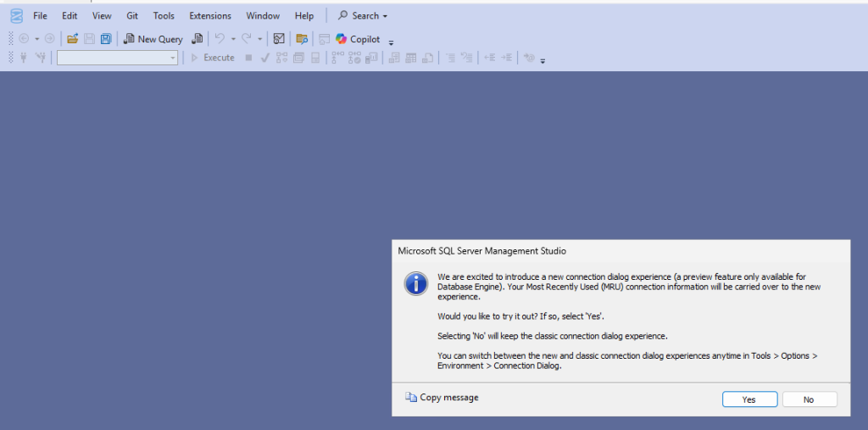Toggle the IntelliSense Enabled icon
Viewport: 868px width, 430px height.
(315, 58)
